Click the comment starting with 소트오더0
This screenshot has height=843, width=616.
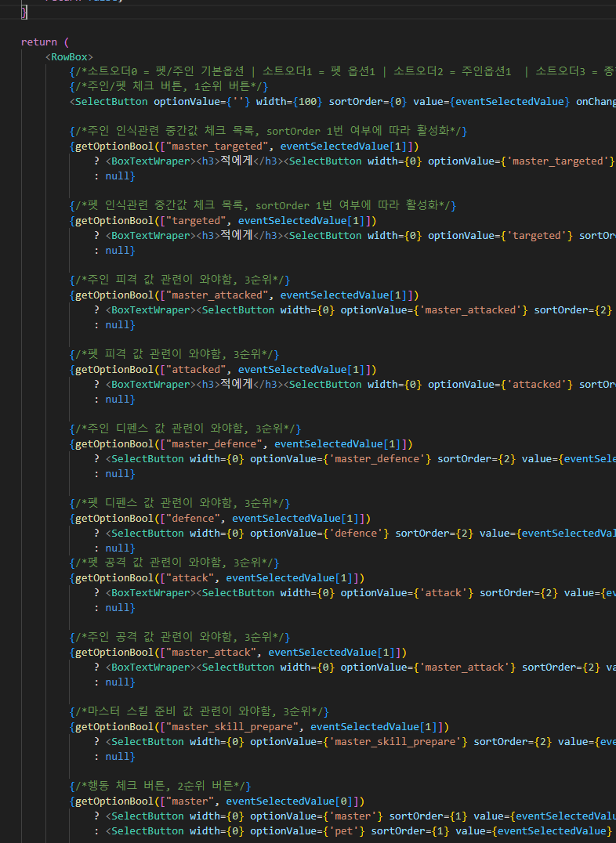tap(342, 71)
